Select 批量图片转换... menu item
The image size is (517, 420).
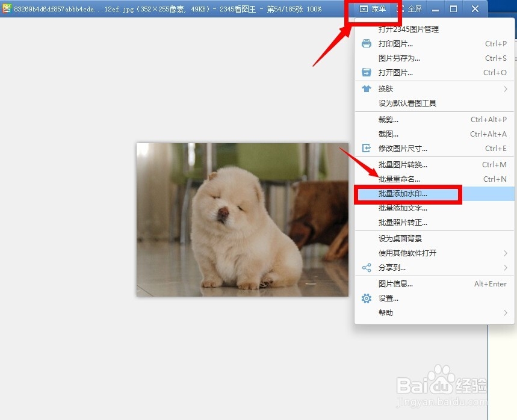434,165
